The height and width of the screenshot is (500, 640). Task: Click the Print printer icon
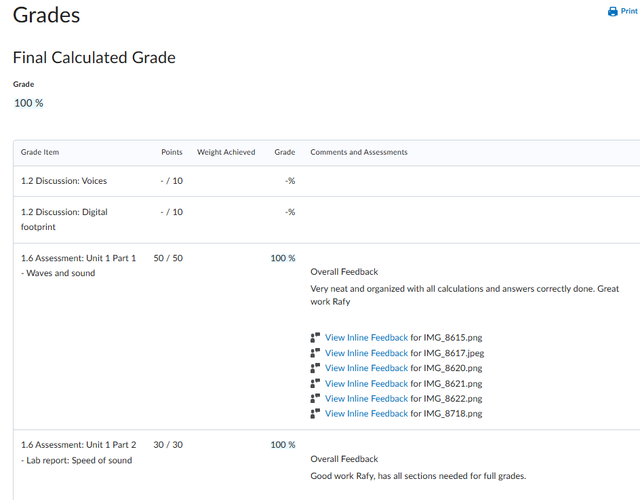click(x=613, y=11)
